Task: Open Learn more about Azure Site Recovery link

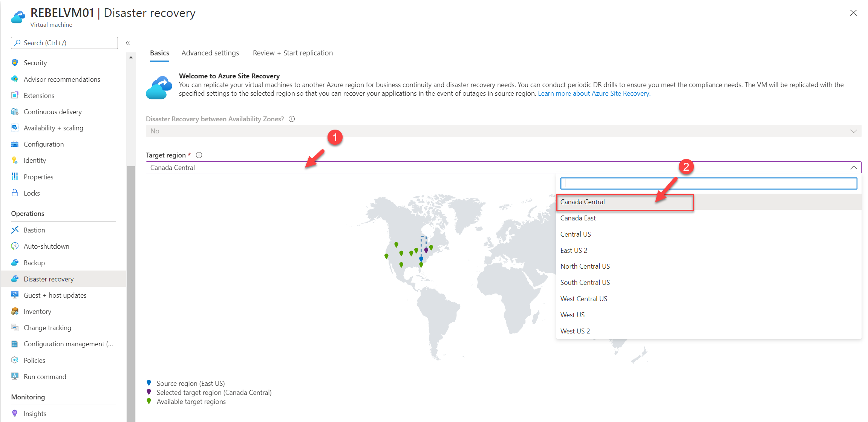Action: coord(594,93)
